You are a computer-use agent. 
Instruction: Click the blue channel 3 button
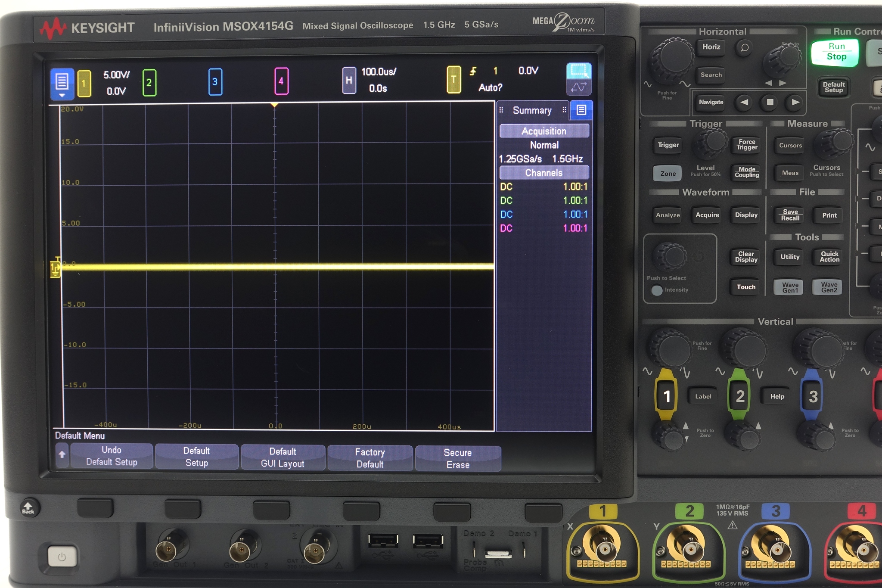pyautogui.click(x=812, y=396)
